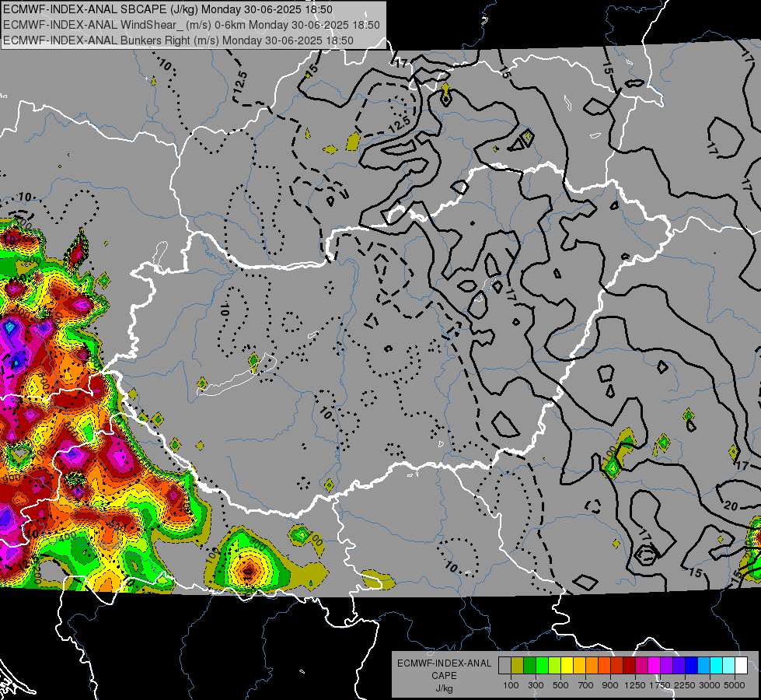Viewport: 761px width, 700px height.
Task: Click the 100 value under the legend
Action: point(511,685)
